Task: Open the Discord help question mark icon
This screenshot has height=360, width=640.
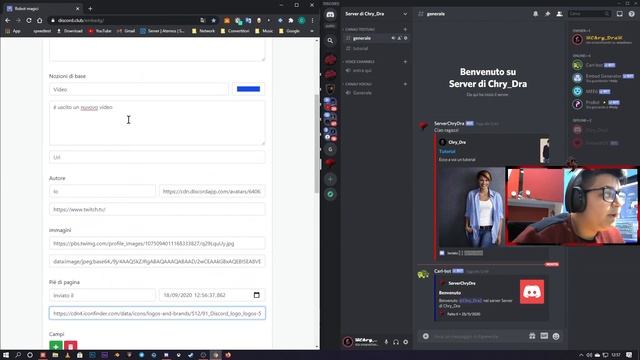Action: click(631, 14)
